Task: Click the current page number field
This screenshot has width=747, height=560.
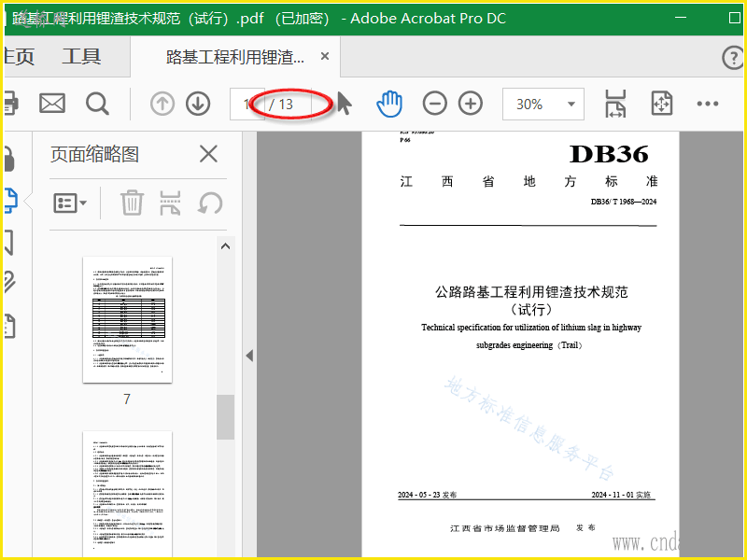Action: [x=247, y=104]
